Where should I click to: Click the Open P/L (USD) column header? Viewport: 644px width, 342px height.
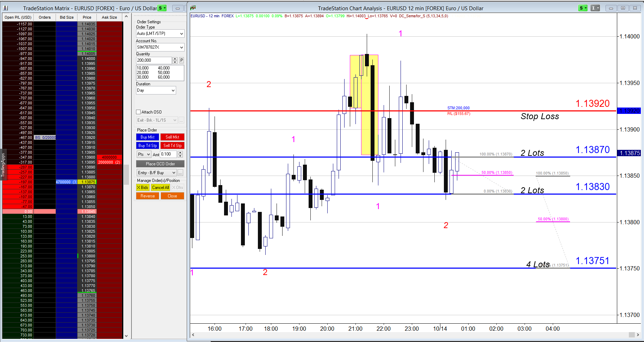click(x=18, y=17)
